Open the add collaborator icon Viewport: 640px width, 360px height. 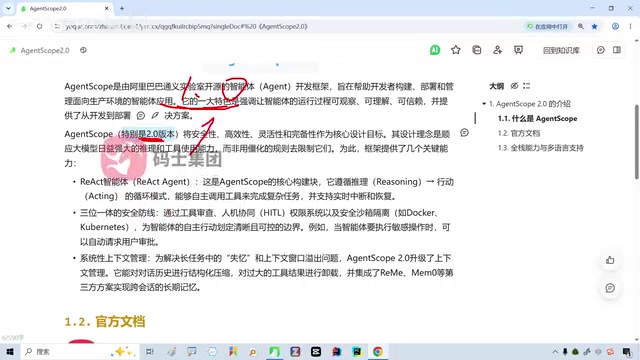click(x=497, y=50)
